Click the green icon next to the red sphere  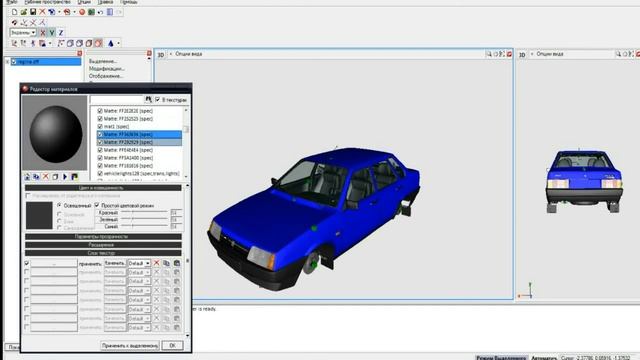pos(91,12)
